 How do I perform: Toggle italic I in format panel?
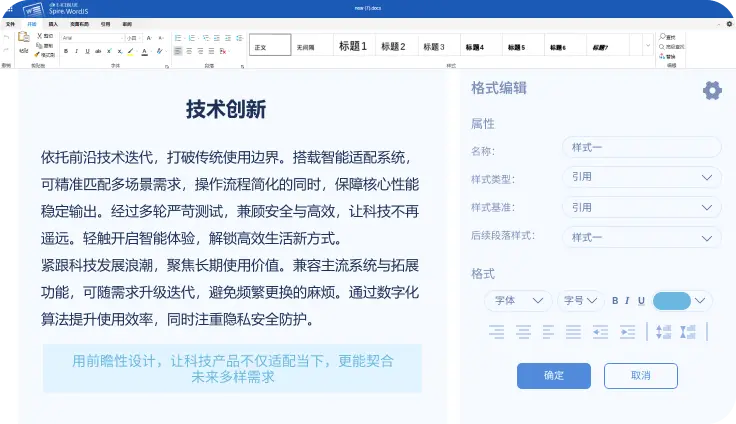click(627, 301)
